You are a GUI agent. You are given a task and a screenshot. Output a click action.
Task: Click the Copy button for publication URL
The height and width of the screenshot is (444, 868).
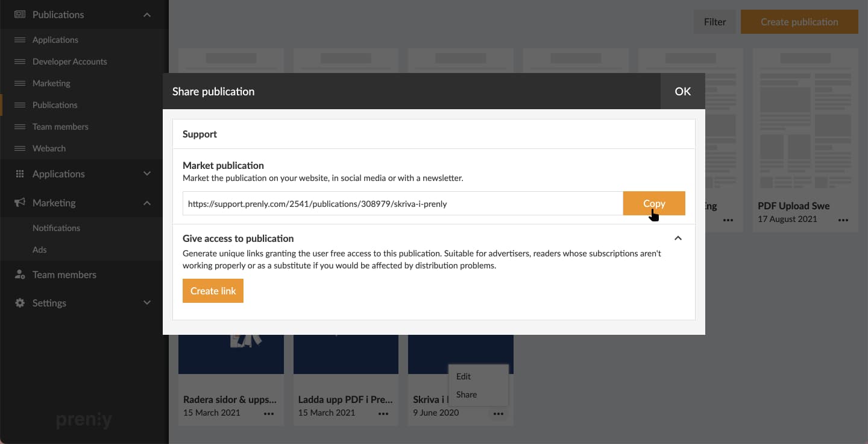[654, 203]
